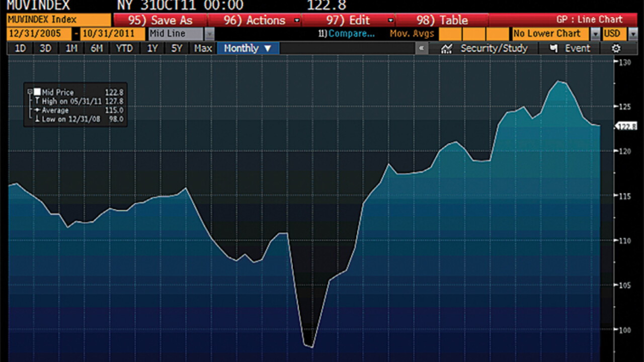
Task: Select the 3D time range
Action: click(x=45, y=48)
